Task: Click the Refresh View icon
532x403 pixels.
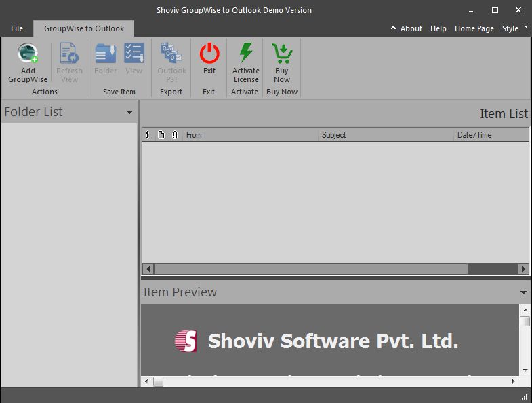Action: point(69,54)
